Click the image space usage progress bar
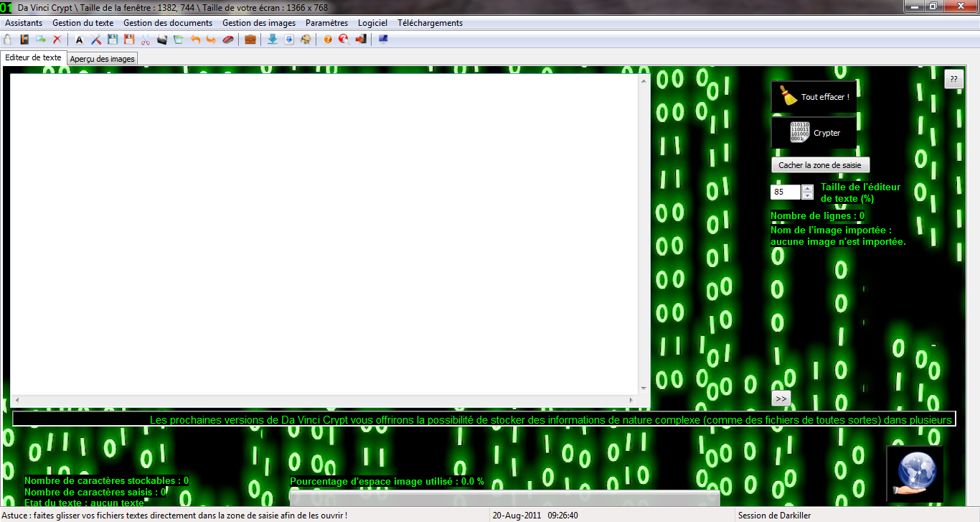 pyautogui.click(x=504, y=498)
